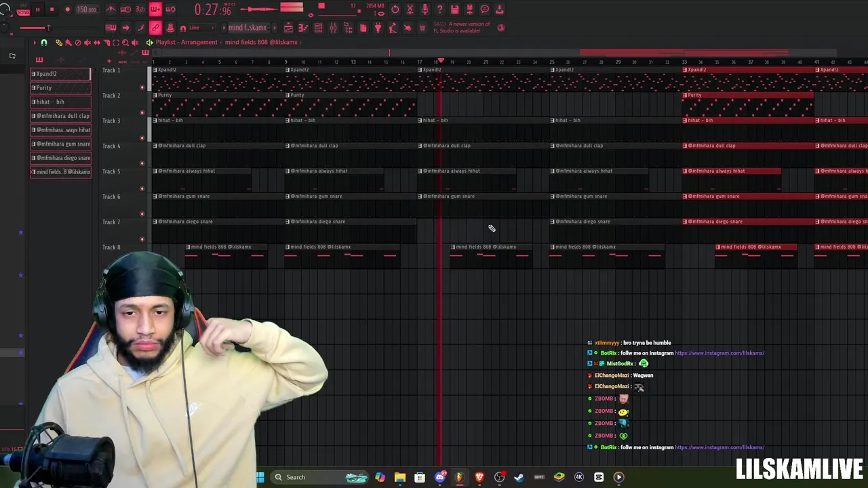The width and height of the screenshot is (868, 488).
Task: Save project with floppy disk icon
Action: pyautogui.click(x=454, y=9)
